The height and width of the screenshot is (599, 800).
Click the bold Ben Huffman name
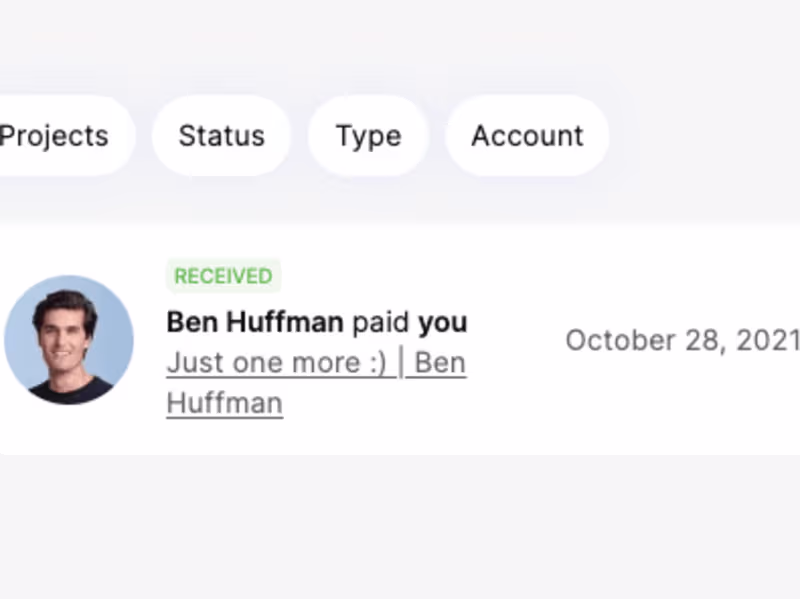click(x=254, y=322)
